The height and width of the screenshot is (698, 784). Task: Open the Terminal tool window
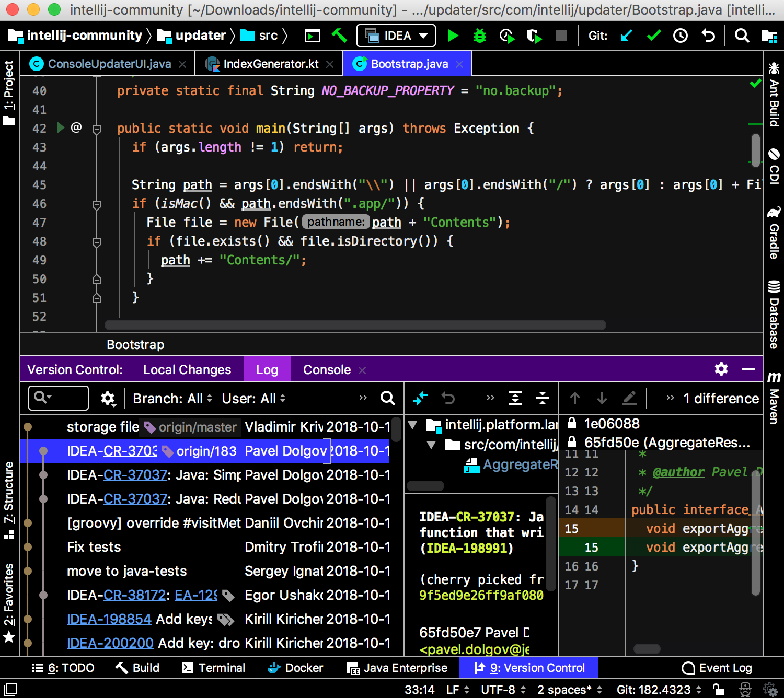point(213,668)
